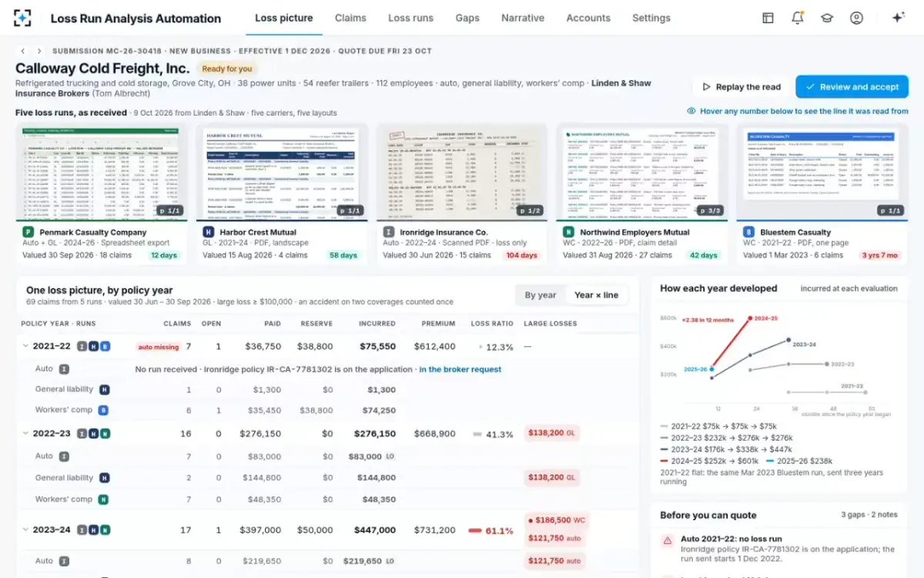Open the Gaps tab
This screenshot has height=578, width=924.
coord(467,18)
